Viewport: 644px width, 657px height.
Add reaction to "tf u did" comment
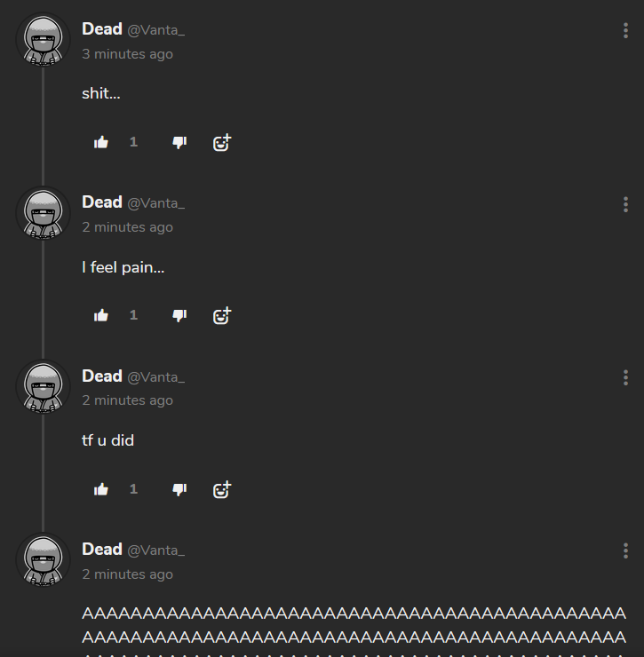pos(222,489)
